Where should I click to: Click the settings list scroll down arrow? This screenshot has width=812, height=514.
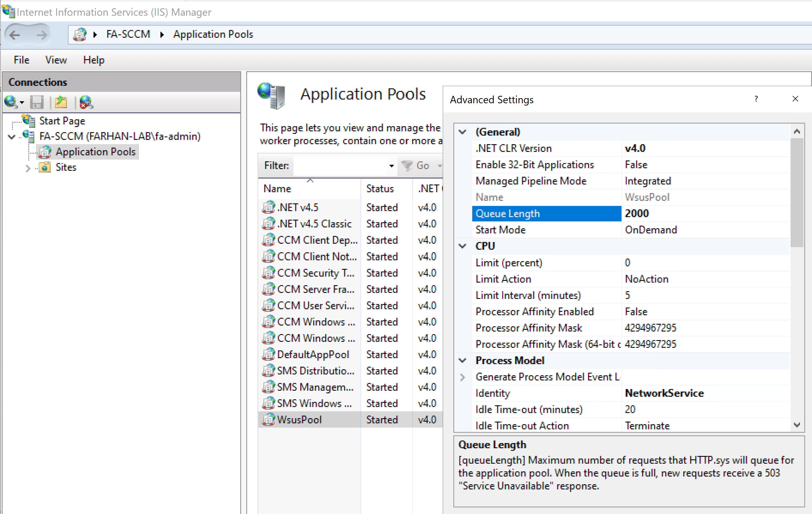click(797, 425)
